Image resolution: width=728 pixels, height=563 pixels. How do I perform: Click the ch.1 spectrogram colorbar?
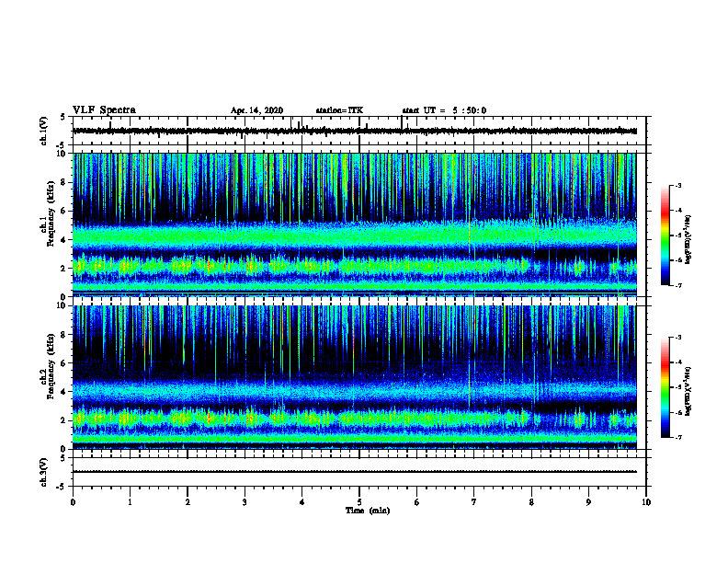pos(665,236)
